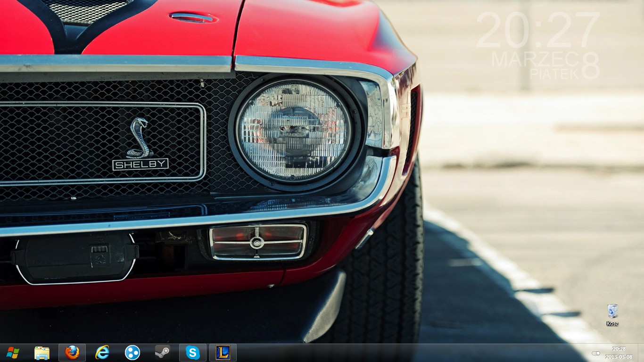Switch to the Skype window
The height and width of the screenshot is (362, 644).
[193, 353]
